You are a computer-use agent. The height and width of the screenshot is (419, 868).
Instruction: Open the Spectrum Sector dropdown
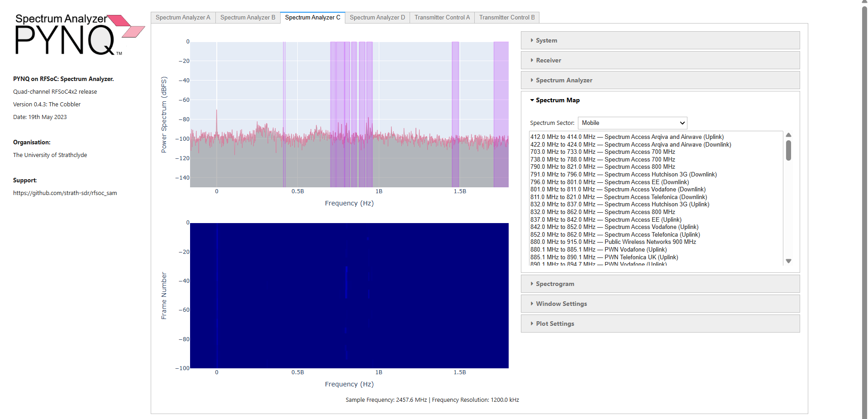(x=632, y=123)
